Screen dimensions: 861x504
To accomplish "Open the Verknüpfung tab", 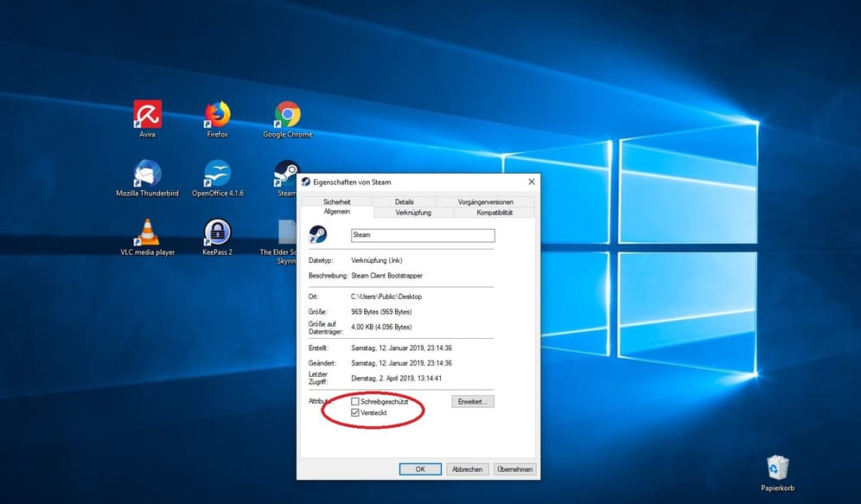I will point(413,213).
